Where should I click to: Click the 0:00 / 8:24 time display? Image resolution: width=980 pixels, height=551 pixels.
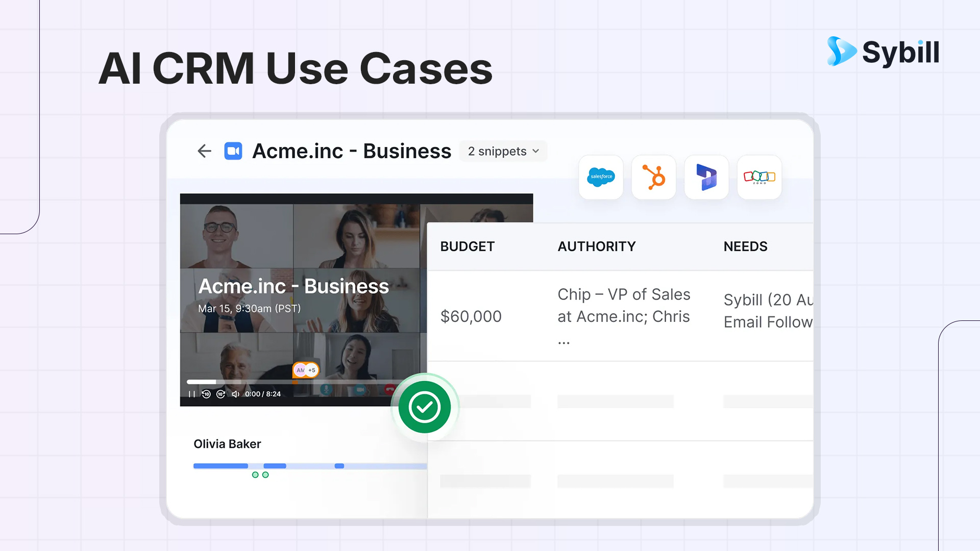(263, 394)
